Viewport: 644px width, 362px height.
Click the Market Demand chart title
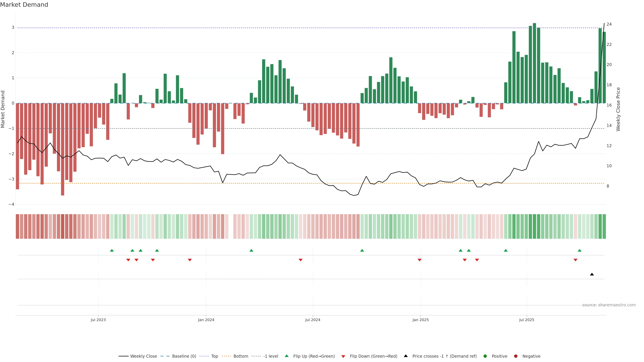(x=24, y=5)
